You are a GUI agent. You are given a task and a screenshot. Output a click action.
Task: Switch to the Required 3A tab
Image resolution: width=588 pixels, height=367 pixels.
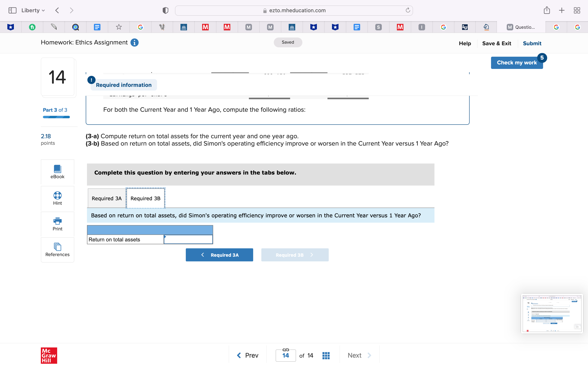106,198
